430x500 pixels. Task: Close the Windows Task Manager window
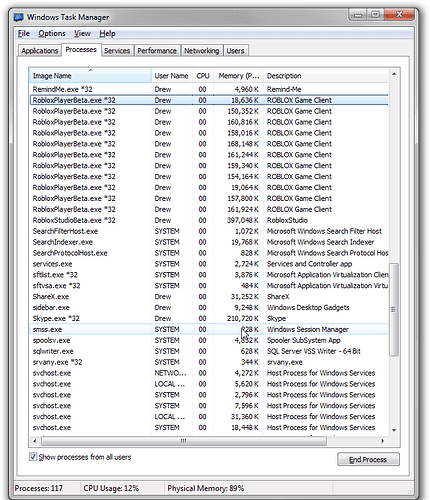[399, 15]
